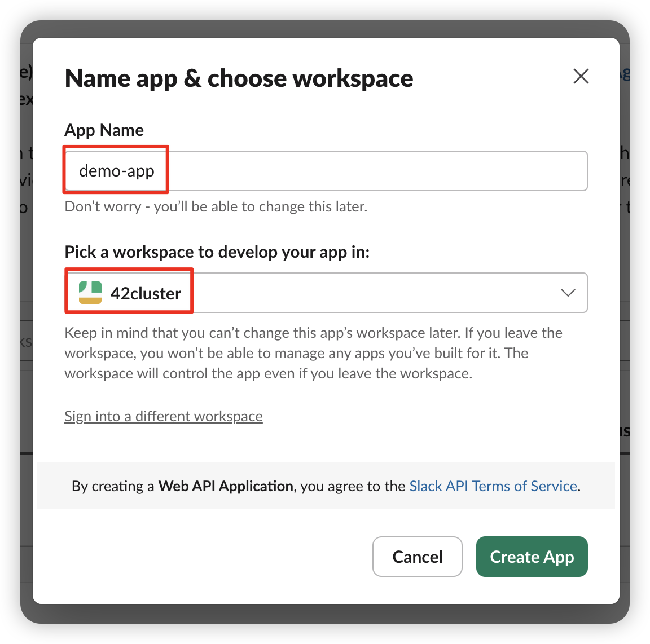Click the 42cluster workspace logo icon
Image resolution: width=650 pixels, height=644 pixels.
click(x=90, y=293)
